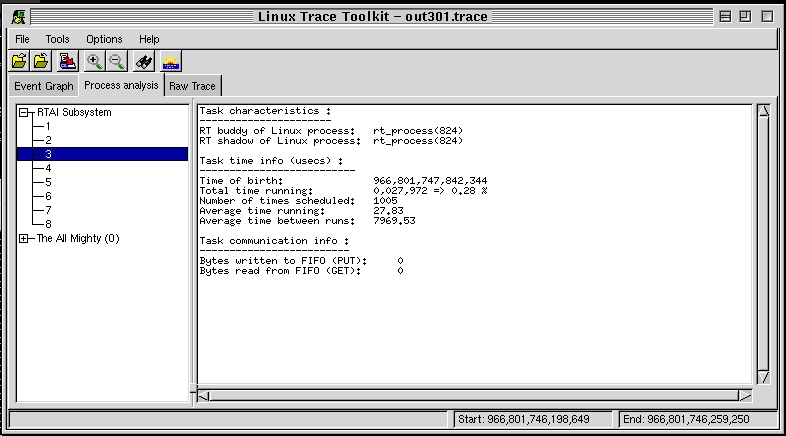The image size is (786, 436).
Task: Click highlighted RTAI task 3 row
Action: click(x=103, y=154)
